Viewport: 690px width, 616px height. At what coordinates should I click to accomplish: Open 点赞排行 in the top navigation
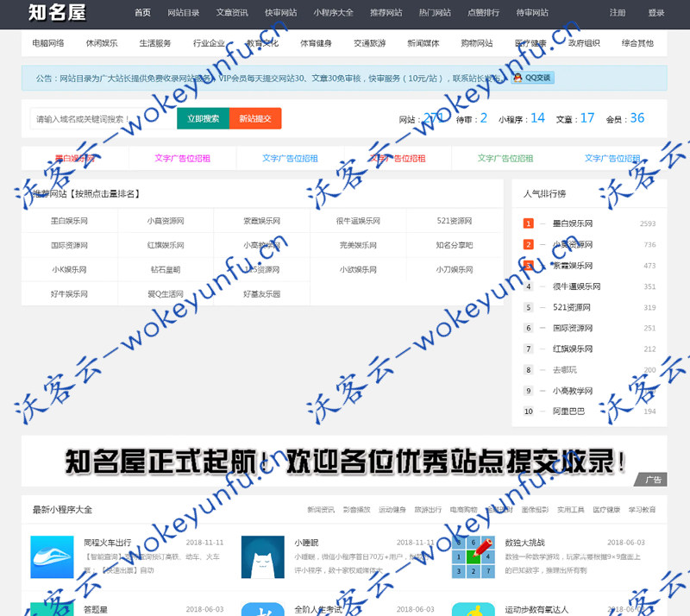point(483,13)
